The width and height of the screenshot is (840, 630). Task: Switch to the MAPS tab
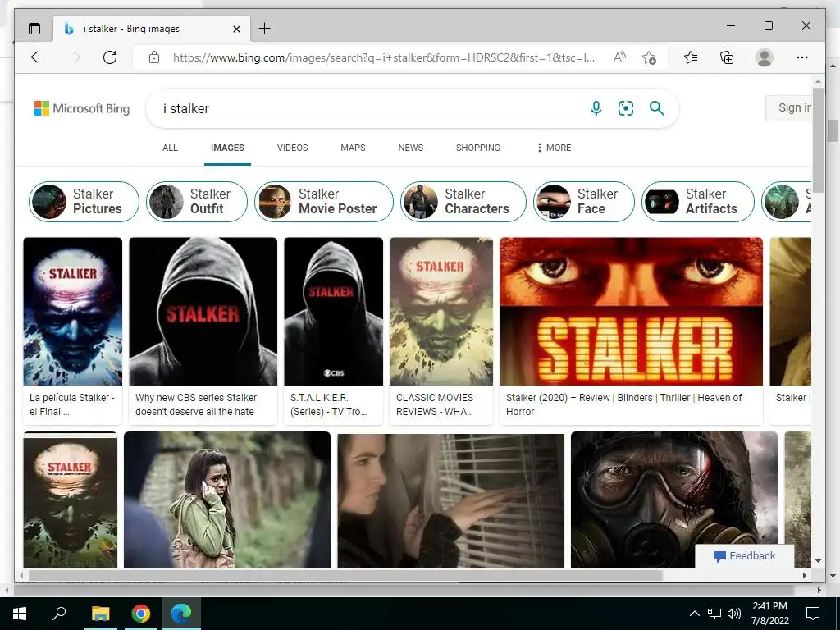[353, 148]
